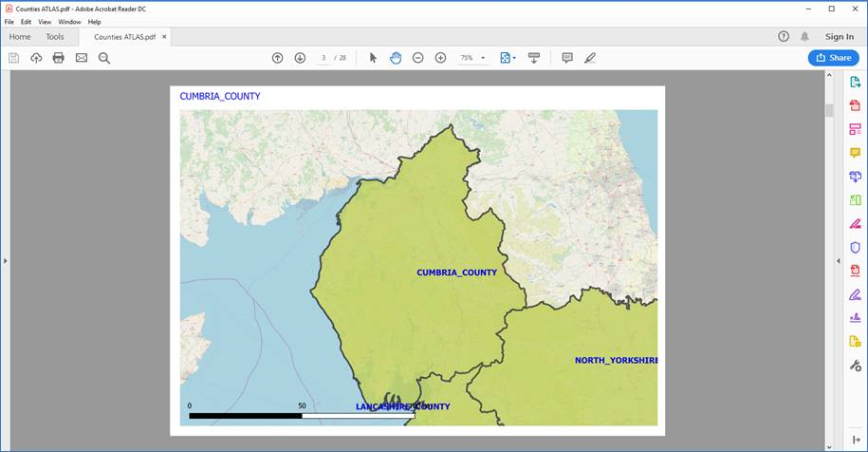Open the find text search icon
This screenshot has height=452, width=868.
pyautogui.click(x=104, y=58)
